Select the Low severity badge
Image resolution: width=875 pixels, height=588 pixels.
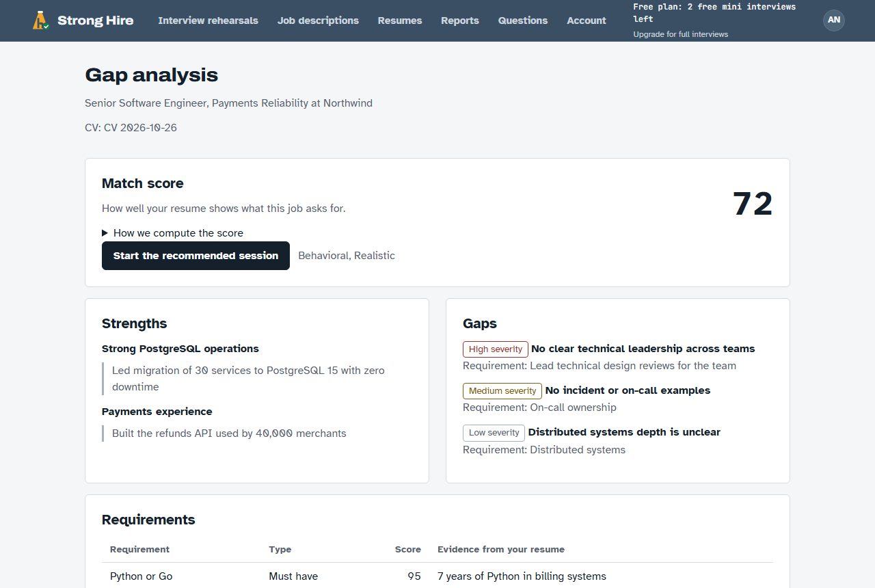tap(494, 433)
